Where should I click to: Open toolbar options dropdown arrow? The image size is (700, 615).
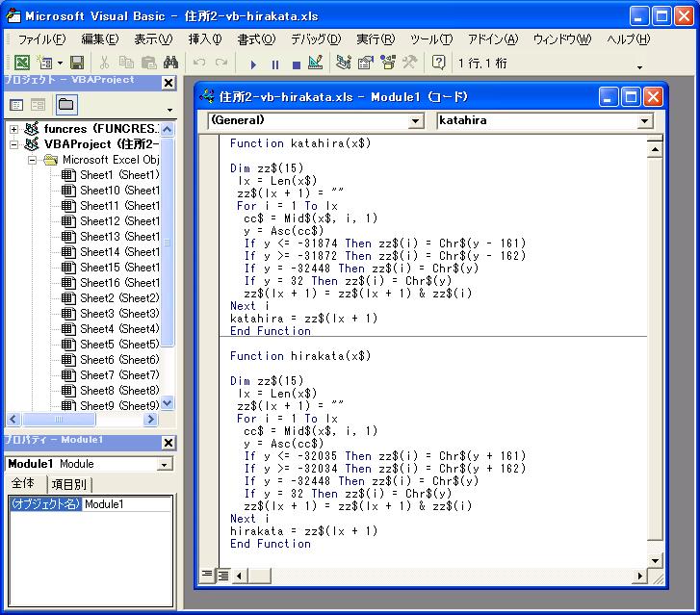639,67
